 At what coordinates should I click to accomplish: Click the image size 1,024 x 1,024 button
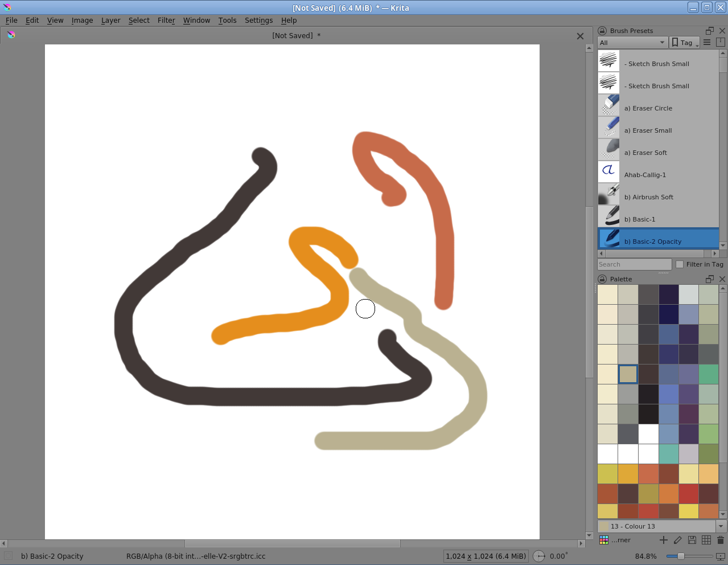pyautogui.click(x=486, y=556)
